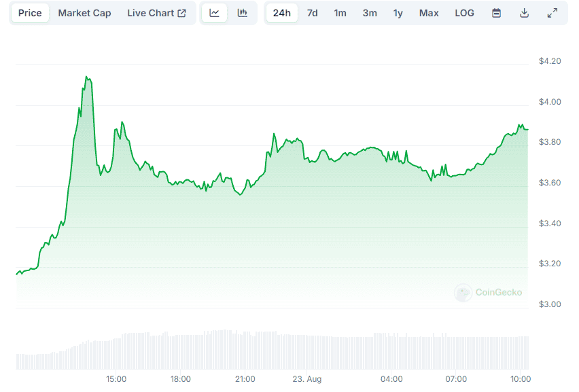Switch to candlestick chart view icon
Screen dimensions: 579x392
click(x=242, y=13)
